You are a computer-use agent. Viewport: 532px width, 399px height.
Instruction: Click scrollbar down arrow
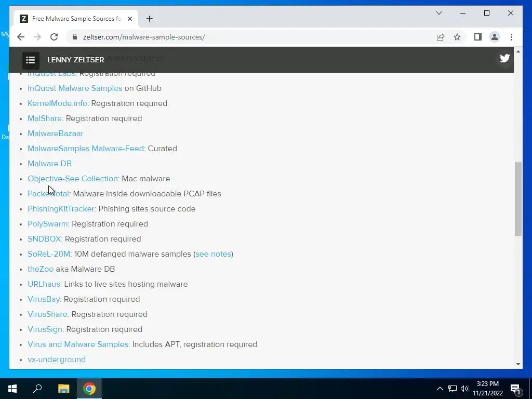[518, 364]
